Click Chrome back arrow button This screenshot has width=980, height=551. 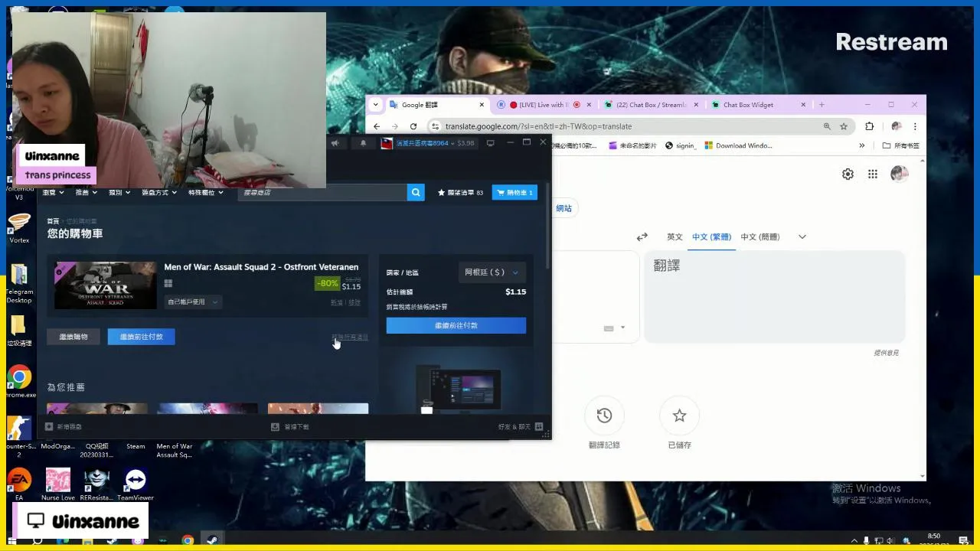tap(376, 126)
